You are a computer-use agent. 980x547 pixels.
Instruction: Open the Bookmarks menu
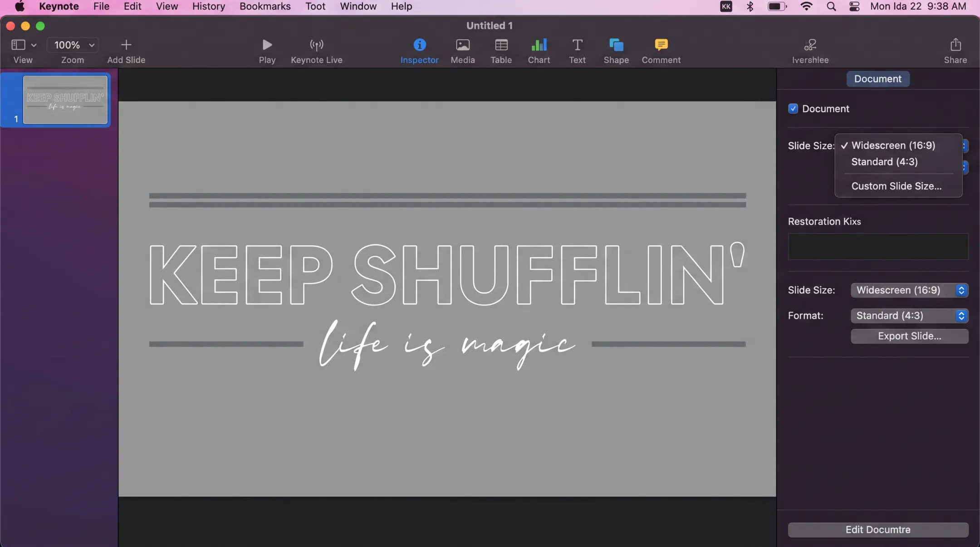tap(265, 6)
